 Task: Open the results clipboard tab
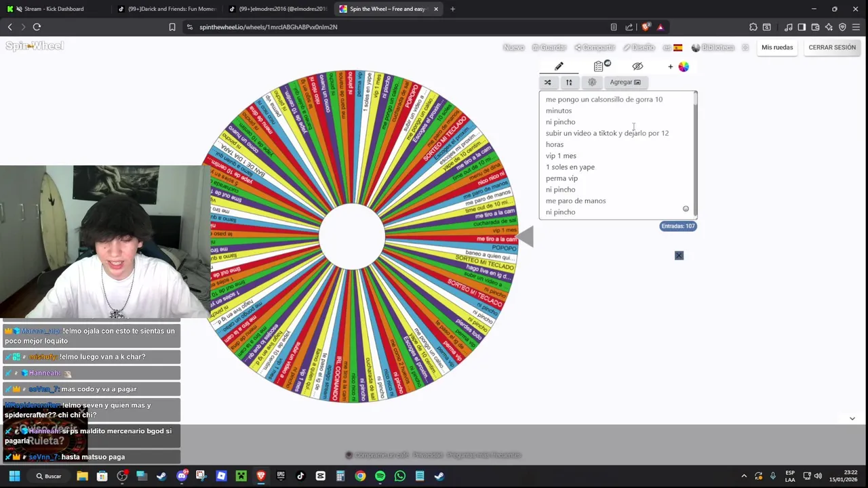point(599,66)
